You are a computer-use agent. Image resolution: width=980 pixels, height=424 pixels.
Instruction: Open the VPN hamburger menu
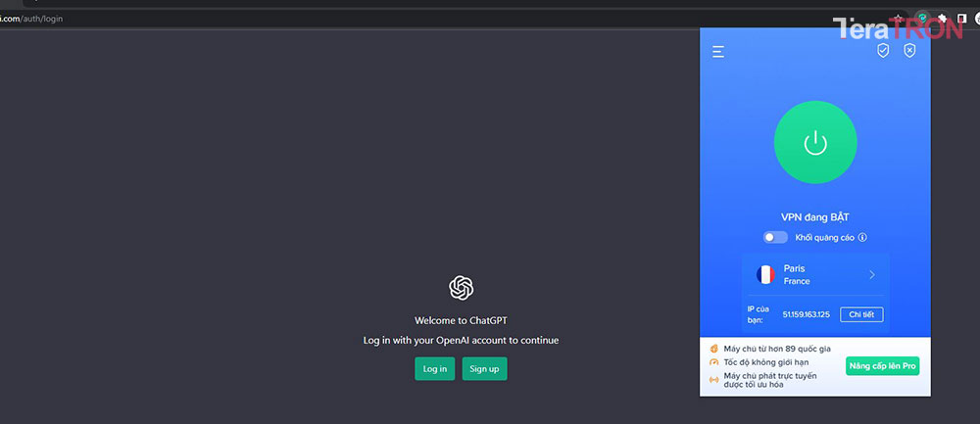pyautogui.click(x=718, y=51)
